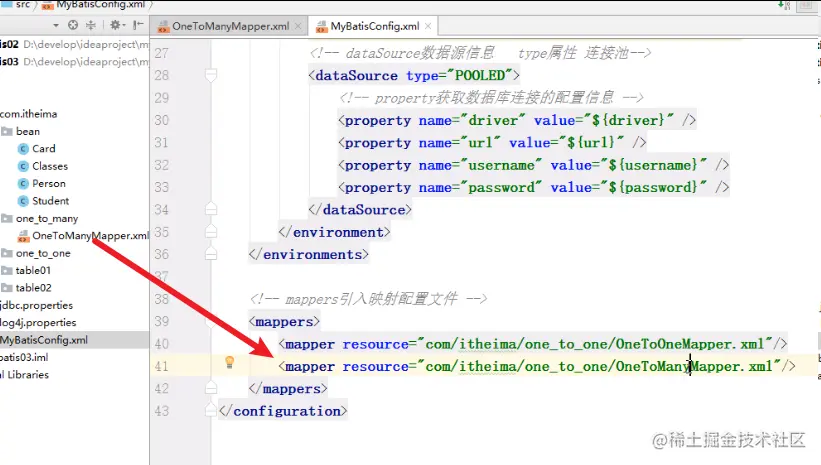
Task: Click the one_to_many package folder icon
Action: point(7,218)
